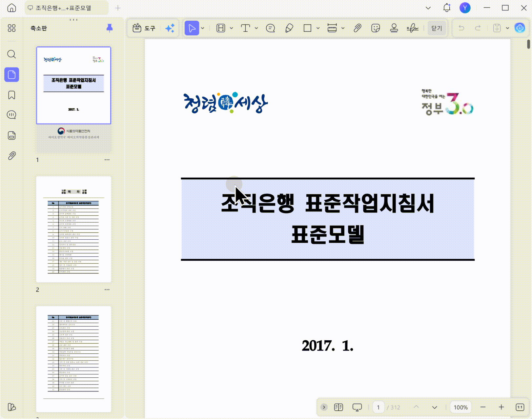Zoom in with plus button
The image size is (532, 419).
pyautogui.click(x=501, y=407)
